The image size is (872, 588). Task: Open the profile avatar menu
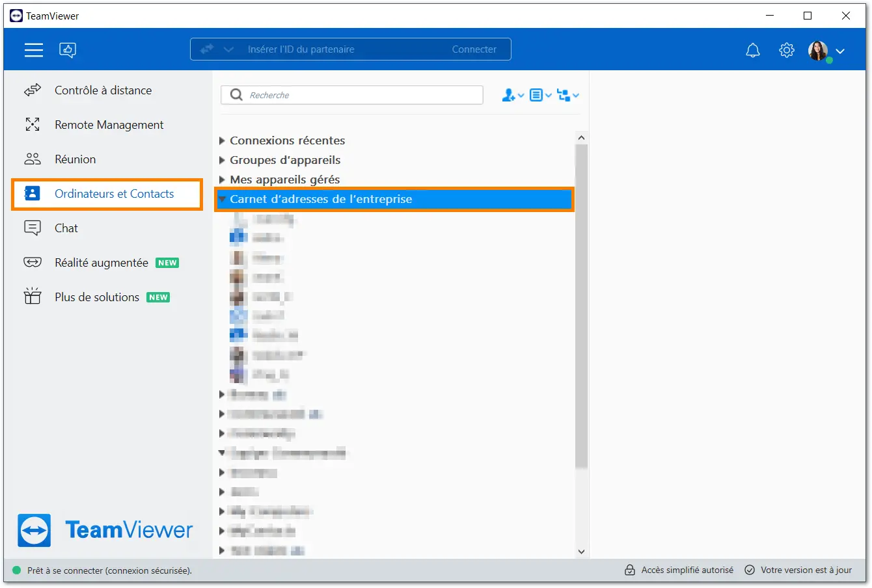pos(826,51)
